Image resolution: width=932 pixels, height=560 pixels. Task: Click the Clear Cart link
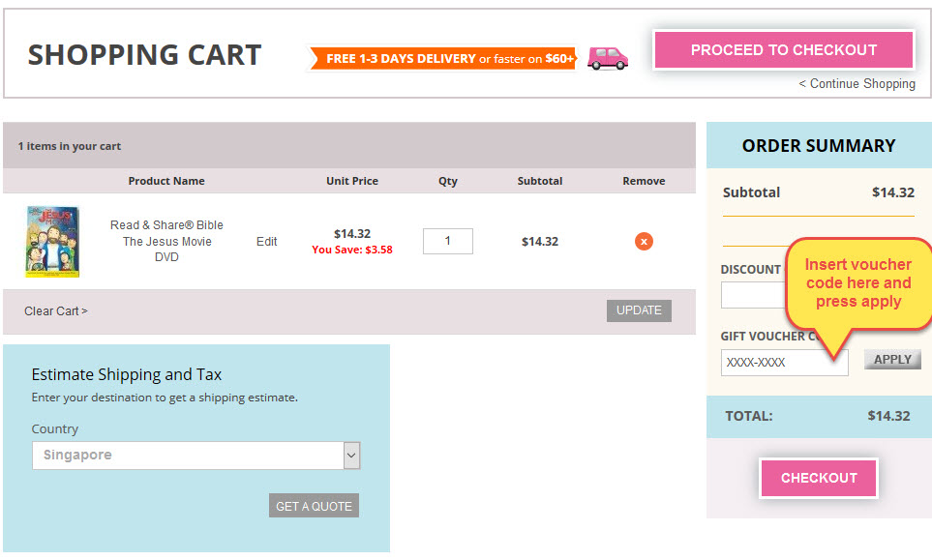click(x=56, y=311)
